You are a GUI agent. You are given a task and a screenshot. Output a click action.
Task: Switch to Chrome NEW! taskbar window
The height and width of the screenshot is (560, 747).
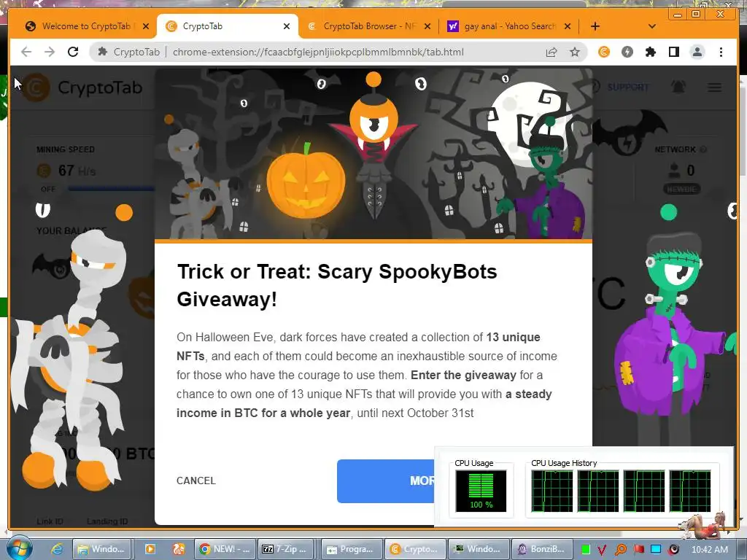pos(225,549)
